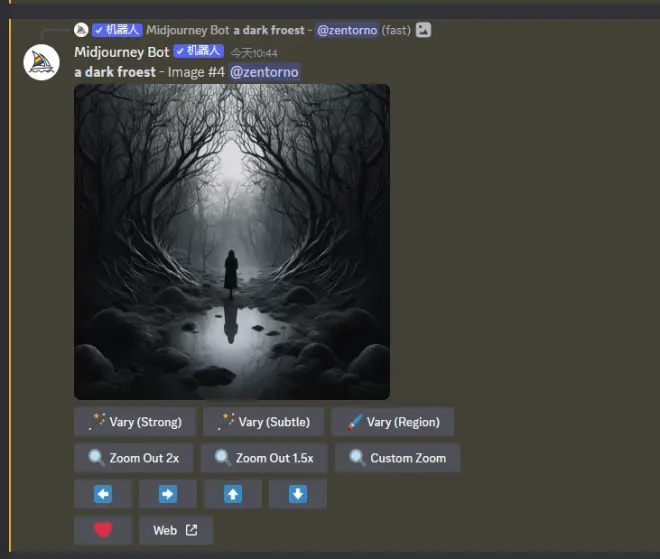Viewport: 660px width, 559px height.
Task: Click the bold Midjourney Bot username in the message header
Action: point(121,52)
